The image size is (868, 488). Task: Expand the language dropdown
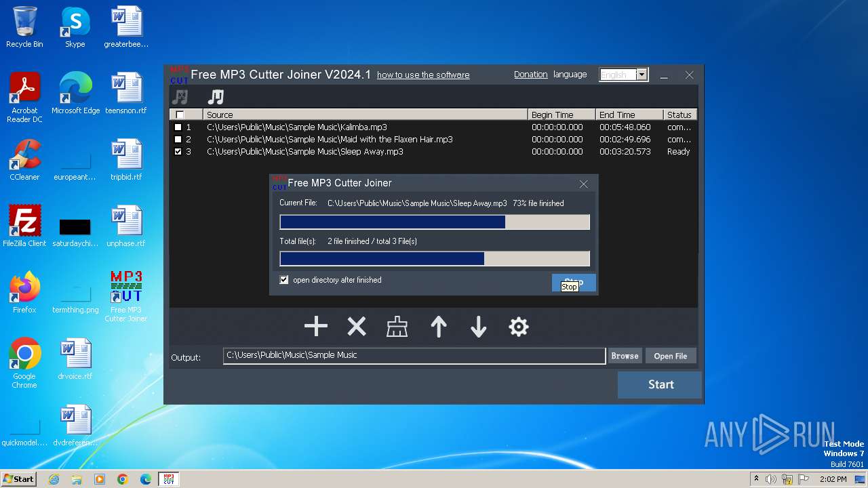pyautogui.click(x=642, y=75)
